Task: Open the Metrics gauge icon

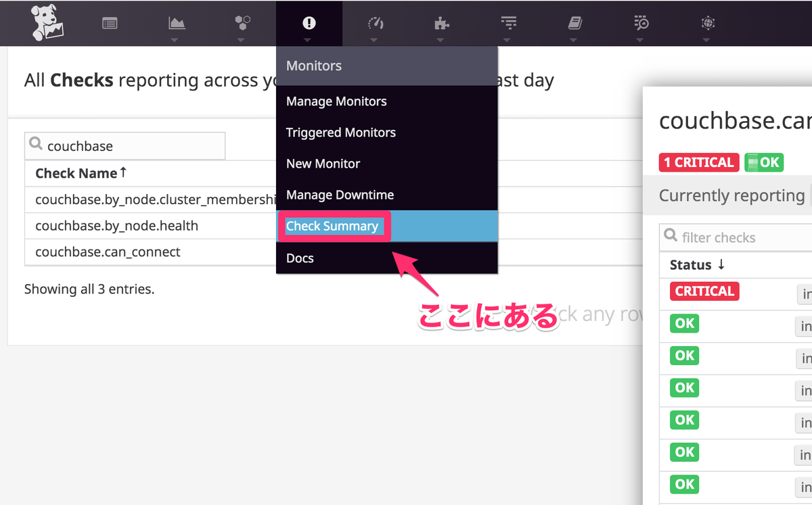Action: tap(376, 23)
